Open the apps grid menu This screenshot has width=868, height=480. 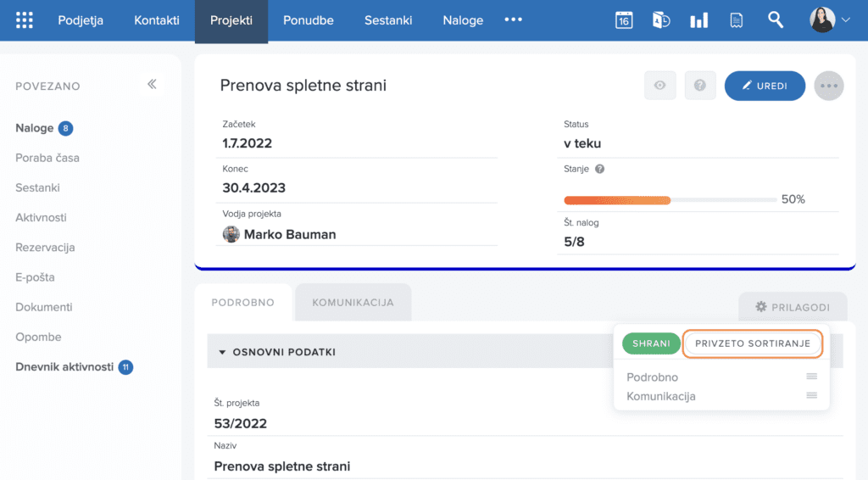tap(25, 20)
